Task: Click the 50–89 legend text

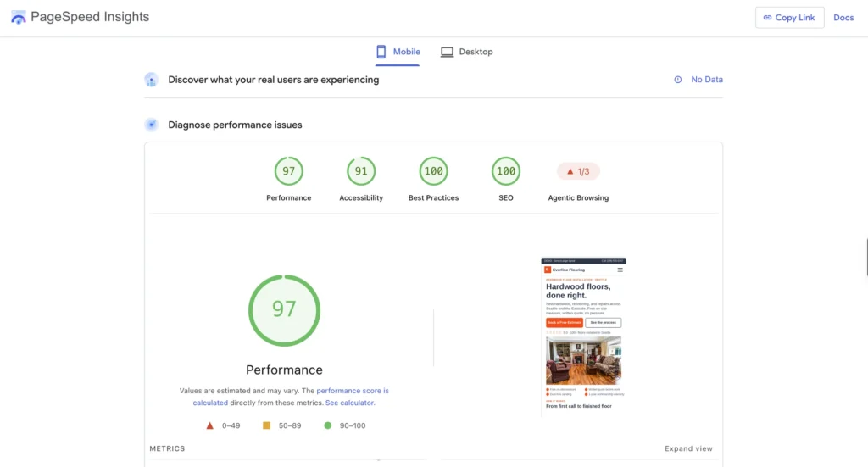Action: coord(290,425)
